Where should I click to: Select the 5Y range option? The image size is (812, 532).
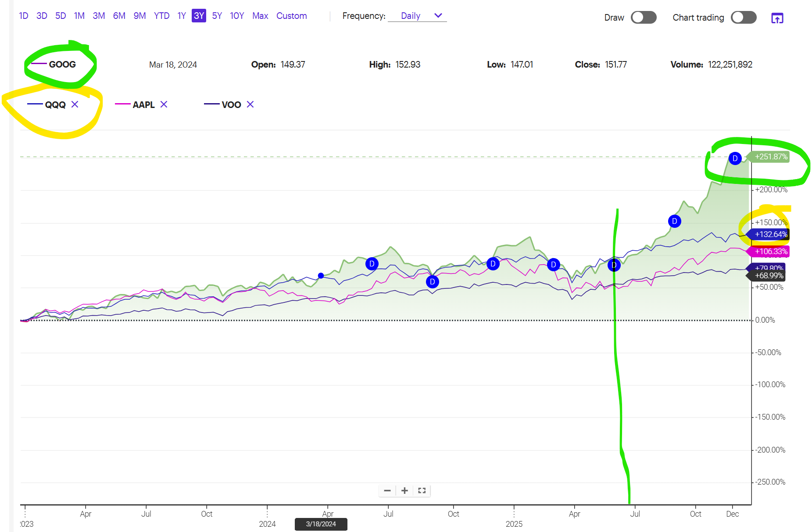tap(216, 16)
